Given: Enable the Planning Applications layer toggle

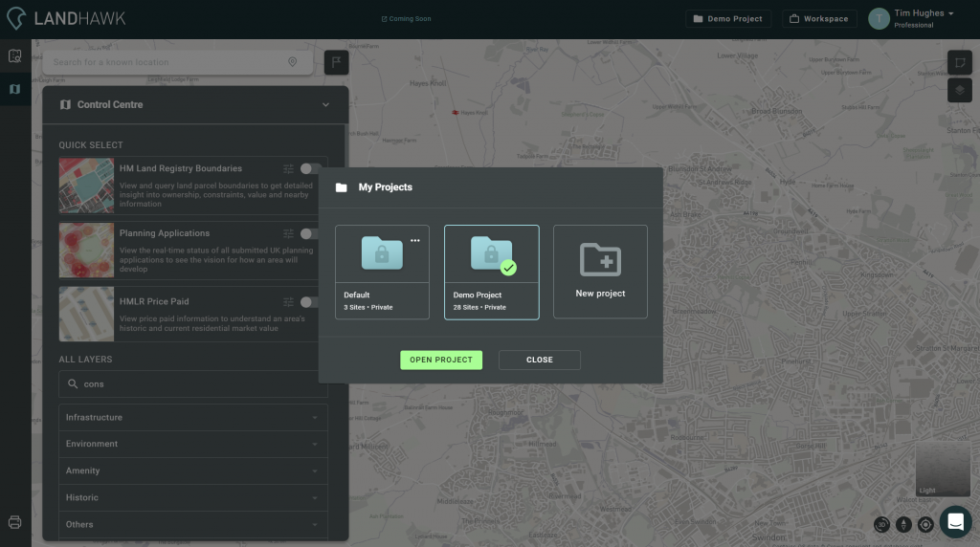Looking at the screenshot, I should [x=310, y=233].
